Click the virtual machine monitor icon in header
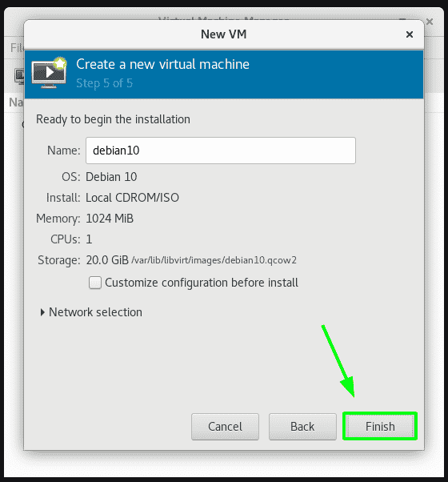Screen dimensions: 448x482 pyautogui.click(x=49, y=73)
